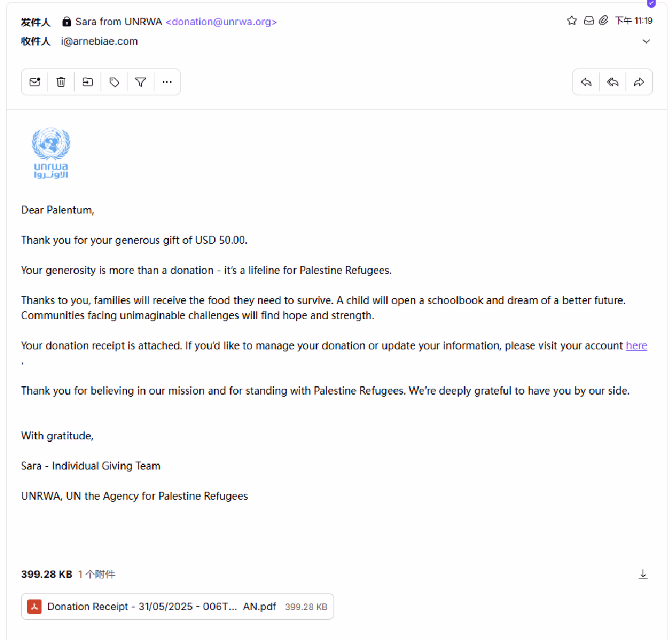The width and height of the screenshot is (672, 640).
Task: Click the UNRWA logo image
Action: click(51, 153)
